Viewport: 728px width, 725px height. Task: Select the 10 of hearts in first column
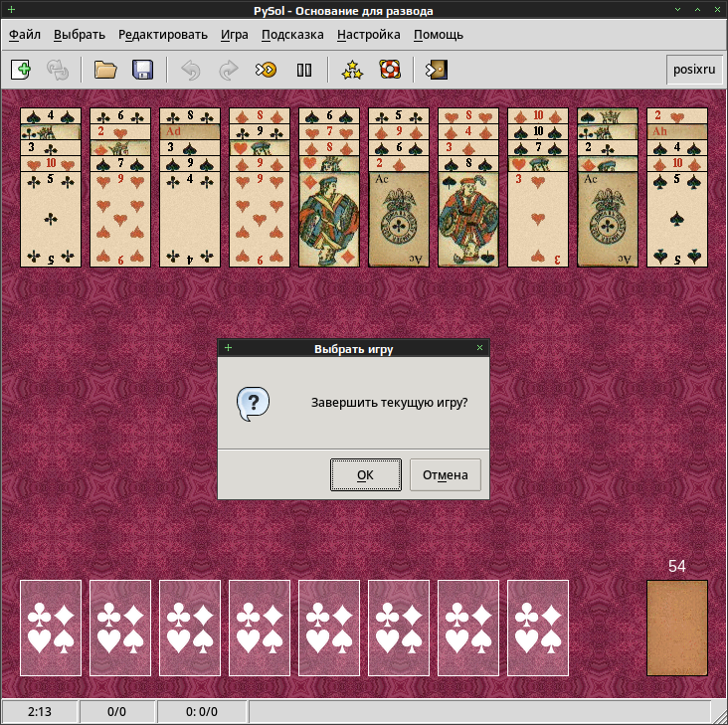pos(51,163)
